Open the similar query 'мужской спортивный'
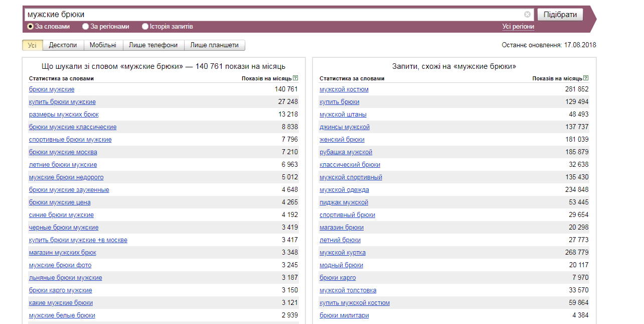644x324 pixels. coord(351,177)
